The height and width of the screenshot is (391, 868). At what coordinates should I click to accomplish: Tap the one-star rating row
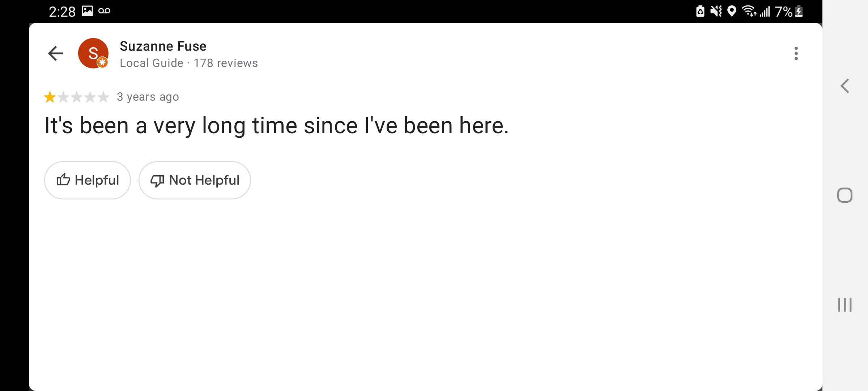[x=76, y=97]
